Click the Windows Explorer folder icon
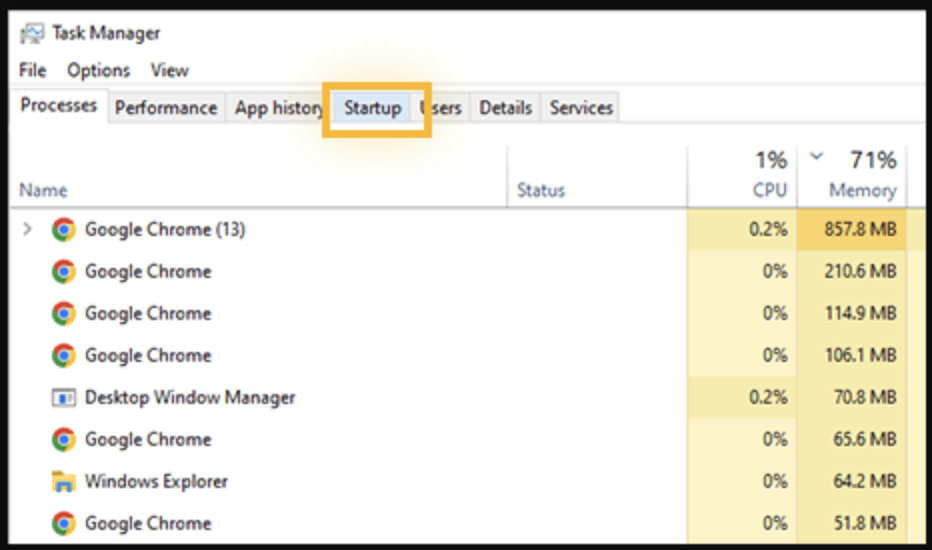This screenshot has width=932, height=550. [x=64, y=482]
